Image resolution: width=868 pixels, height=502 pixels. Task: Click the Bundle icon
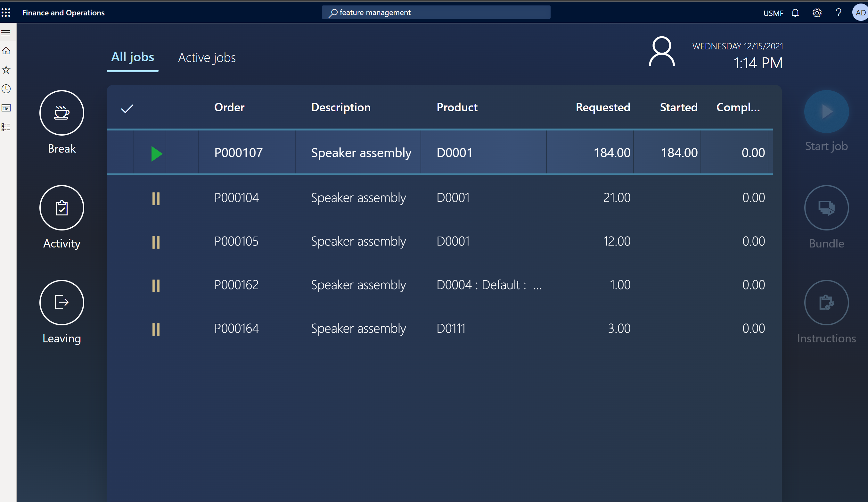point(826,208)
